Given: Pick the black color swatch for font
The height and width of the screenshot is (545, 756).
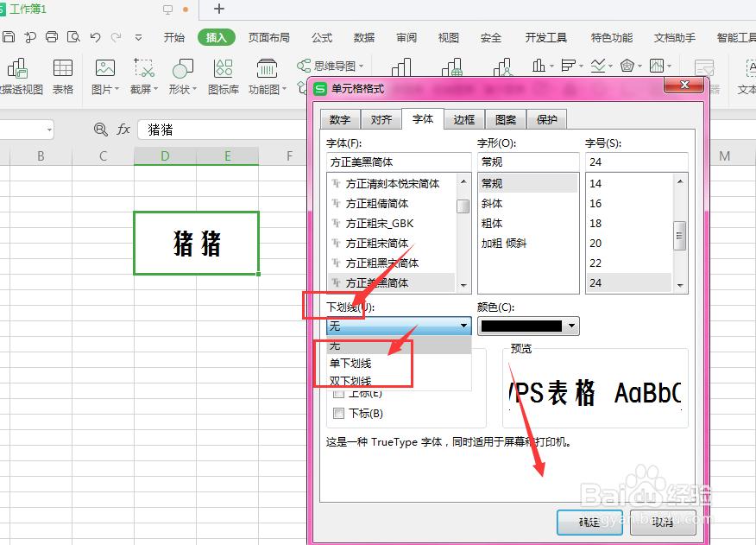Looking at the screenshot, I should tap(522, 326).
